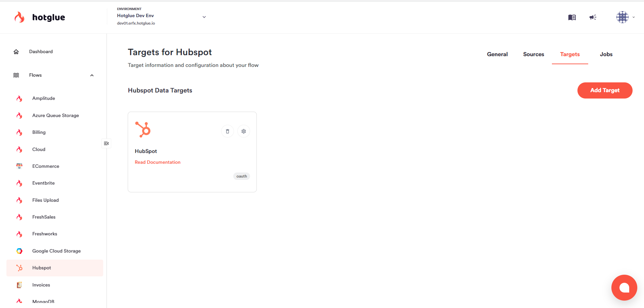
Task: Open the Hotglue Dev Env environment selector
Action: pyautogui.click(x=162, y=17)
